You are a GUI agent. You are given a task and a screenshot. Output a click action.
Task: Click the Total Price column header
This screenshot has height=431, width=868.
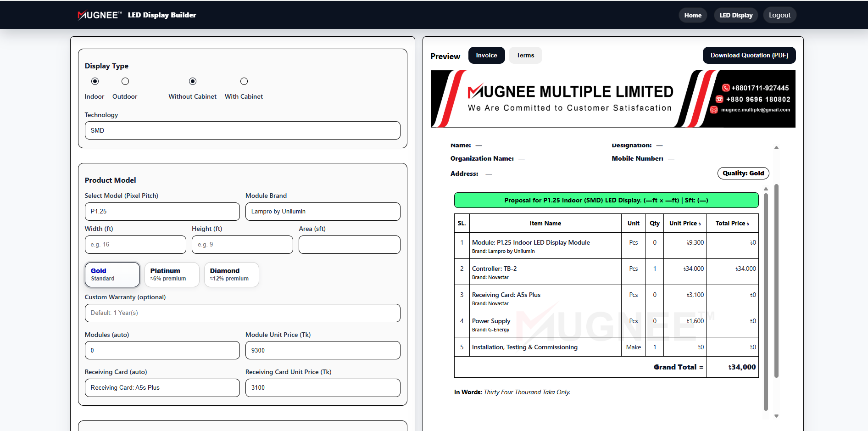click(x=732, y=223)
